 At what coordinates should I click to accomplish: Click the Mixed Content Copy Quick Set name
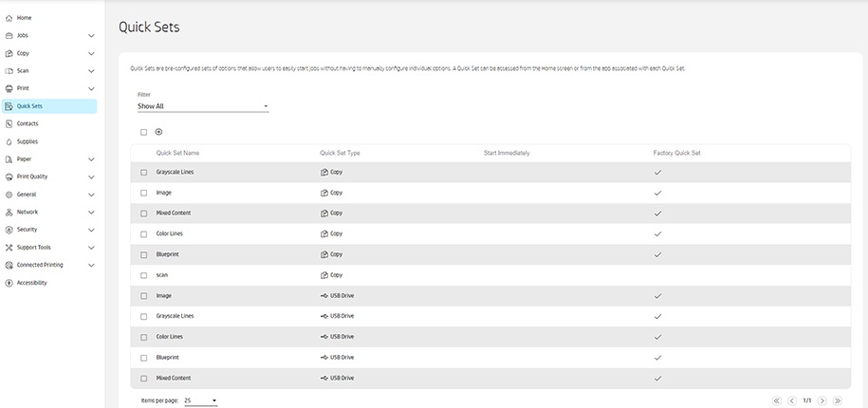pyautogui.click(x=175, y=213)
